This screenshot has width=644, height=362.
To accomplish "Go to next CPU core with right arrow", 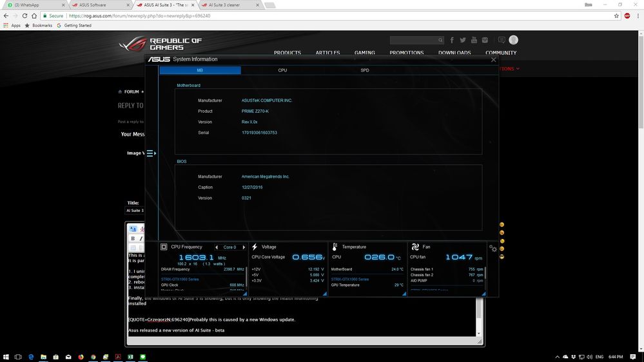I will (244, 247).
